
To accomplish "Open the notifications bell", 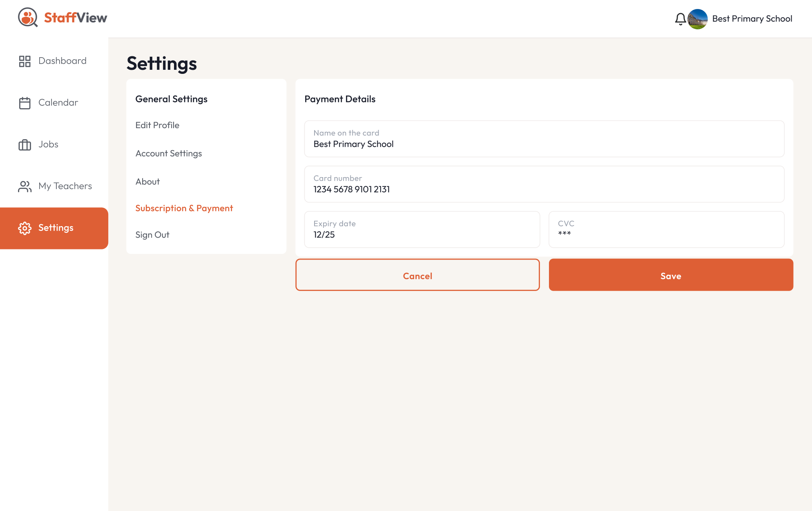I will click(x=680, y=19).
